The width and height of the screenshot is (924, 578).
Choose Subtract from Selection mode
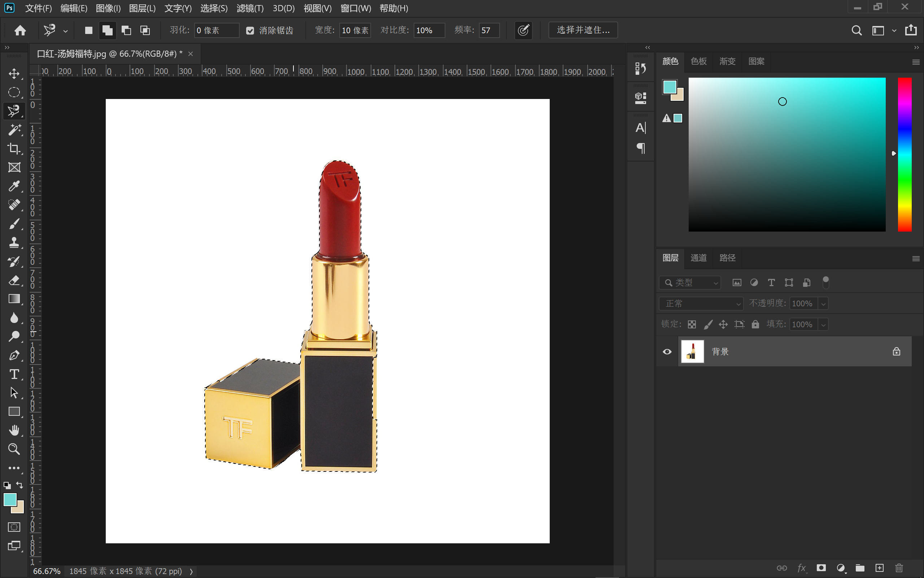(x=126, y=30)
